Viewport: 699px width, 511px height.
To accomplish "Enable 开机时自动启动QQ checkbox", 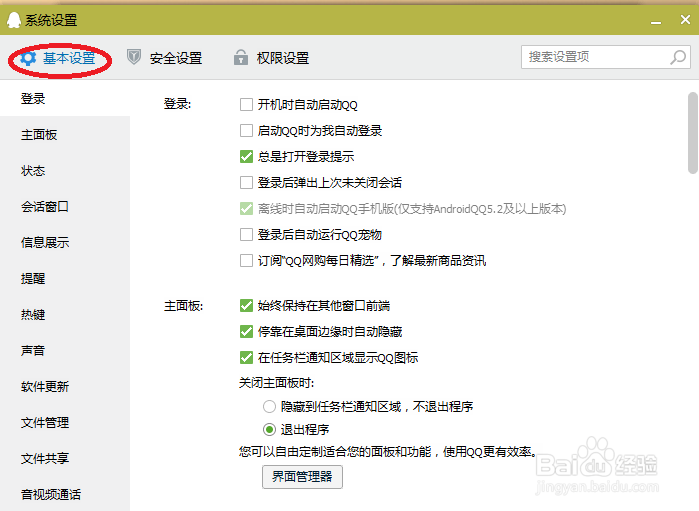I will [x=247, y=105].
